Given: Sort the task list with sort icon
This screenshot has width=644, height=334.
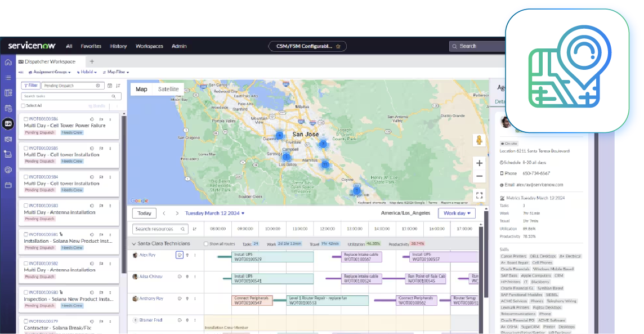Looking at the screenshot, I should coord(118,86).
